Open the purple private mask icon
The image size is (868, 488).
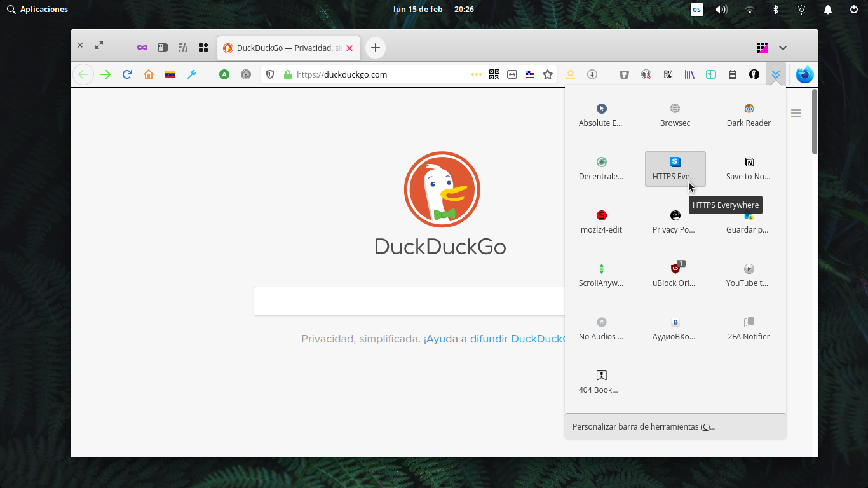(142, 48)
